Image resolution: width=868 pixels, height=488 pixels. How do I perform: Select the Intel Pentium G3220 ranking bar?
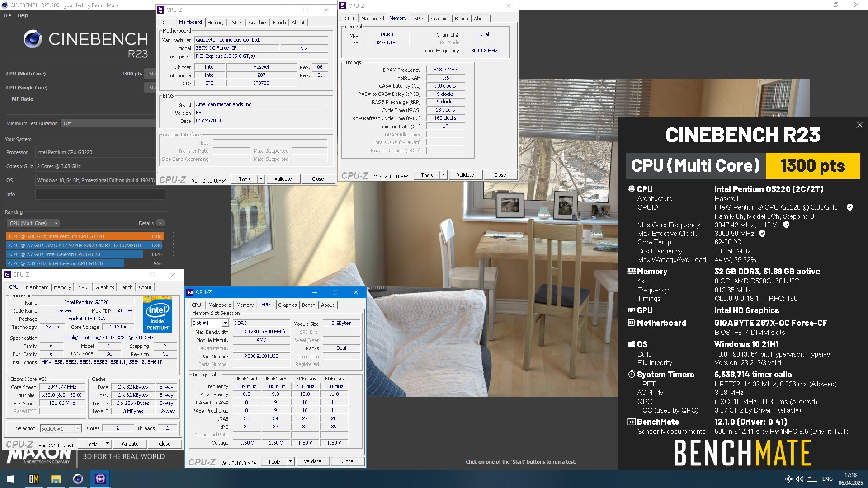coord(85,236)
